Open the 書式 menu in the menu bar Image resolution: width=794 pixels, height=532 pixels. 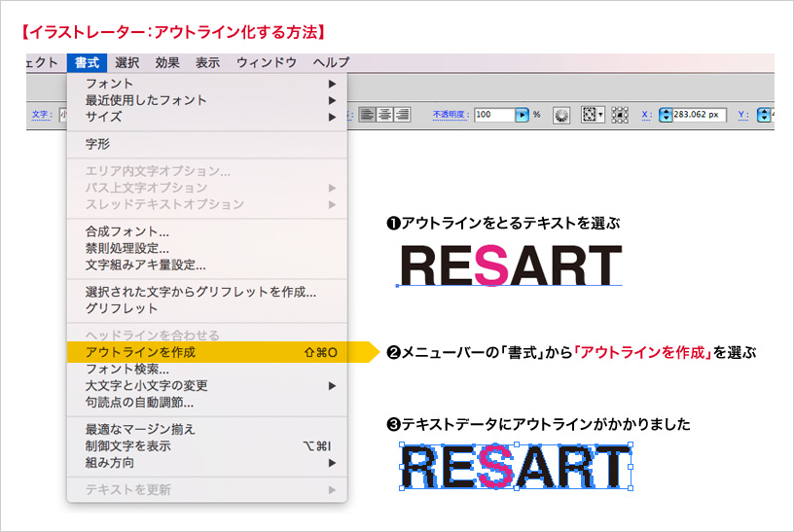pyautogui.click(x=87, y=63)
